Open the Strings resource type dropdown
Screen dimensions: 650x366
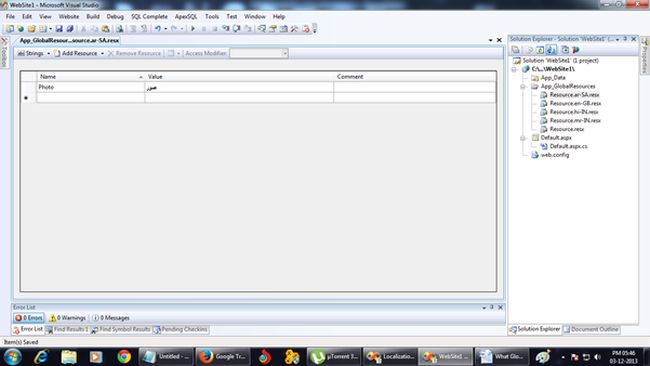pyautogui.click(x=34, y=53)
